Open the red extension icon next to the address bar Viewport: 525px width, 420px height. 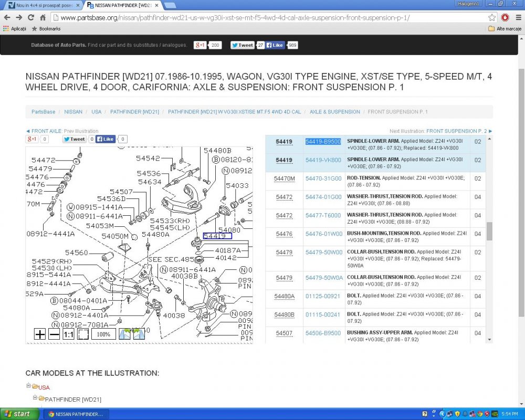tap(505, 17)
